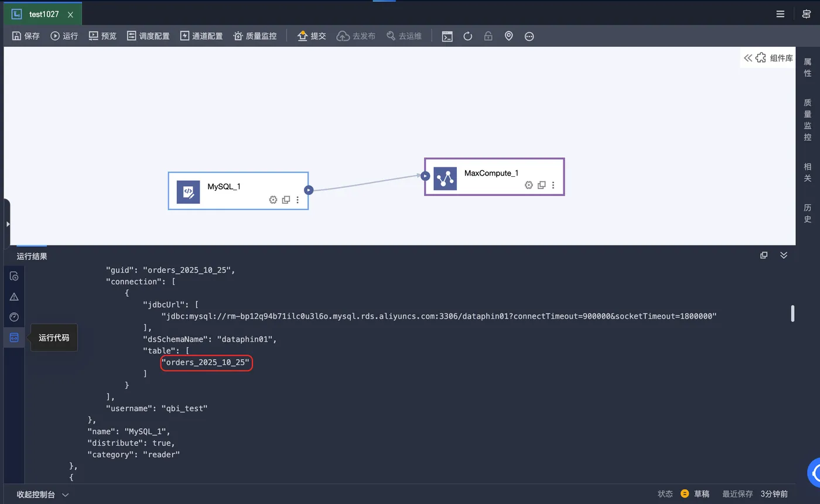The height and width of the screenshot is (504, 820).
Task: Click the location pin icon in toolbar
Action: 508,36
